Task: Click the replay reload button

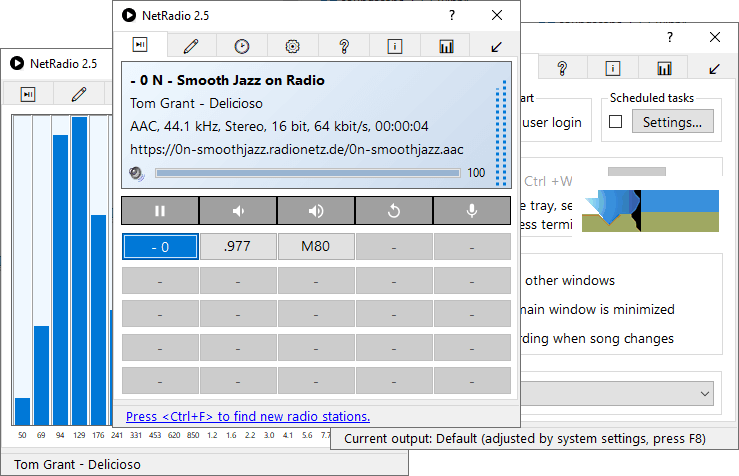Action: 394,211
